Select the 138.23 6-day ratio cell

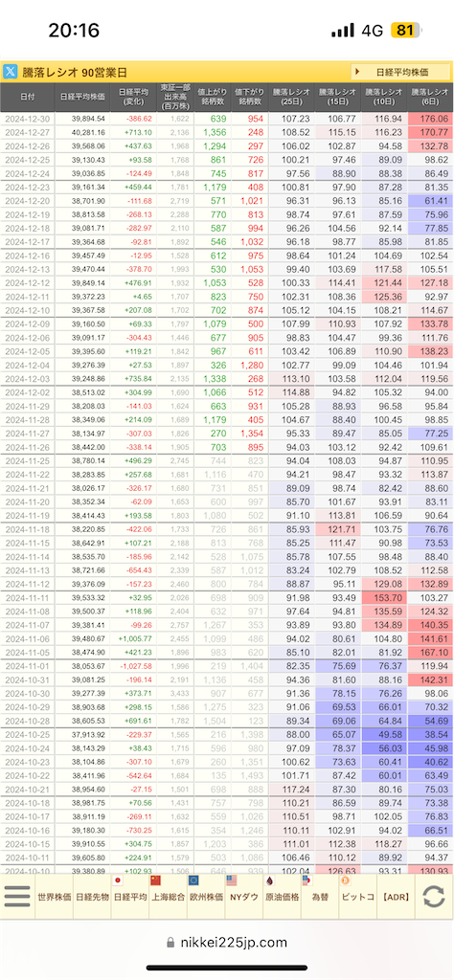tap(430, 351)
